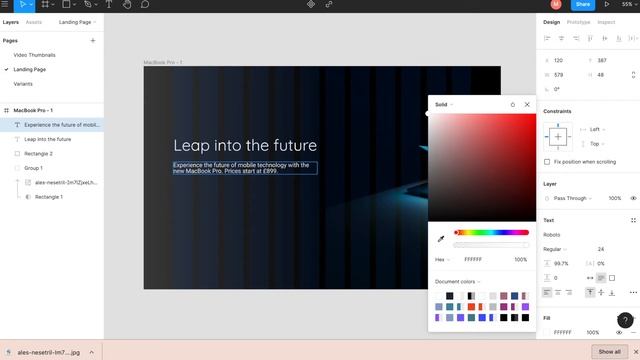Open the Pass Through blend mode dropdown

click(572, 198)
